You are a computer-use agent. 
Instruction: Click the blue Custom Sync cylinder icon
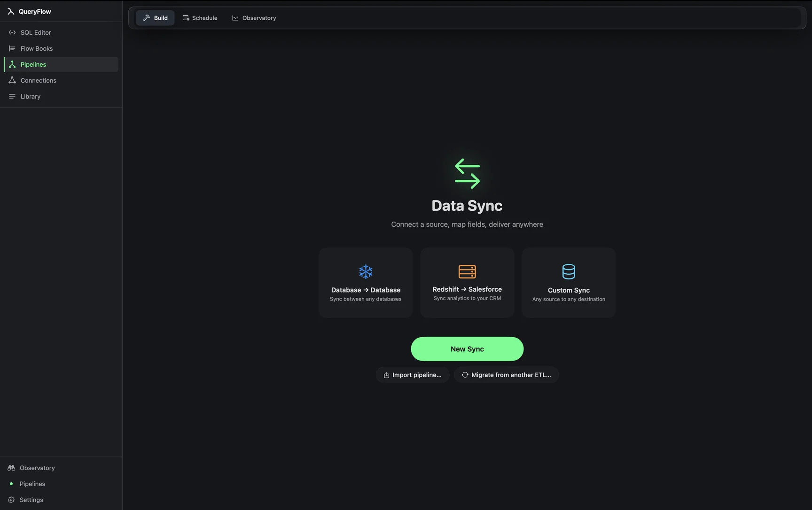click(569, 271)
